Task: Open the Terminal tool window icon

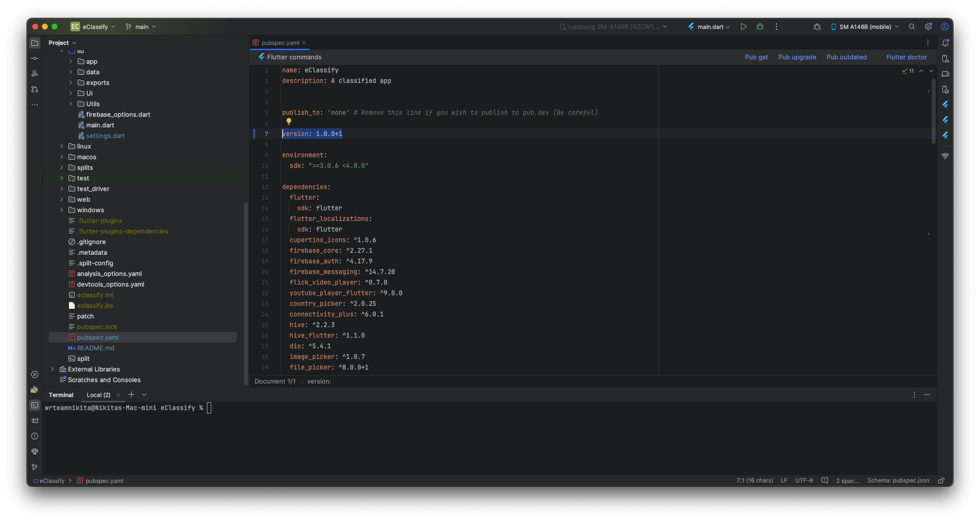Action: [x=35, y=405]
